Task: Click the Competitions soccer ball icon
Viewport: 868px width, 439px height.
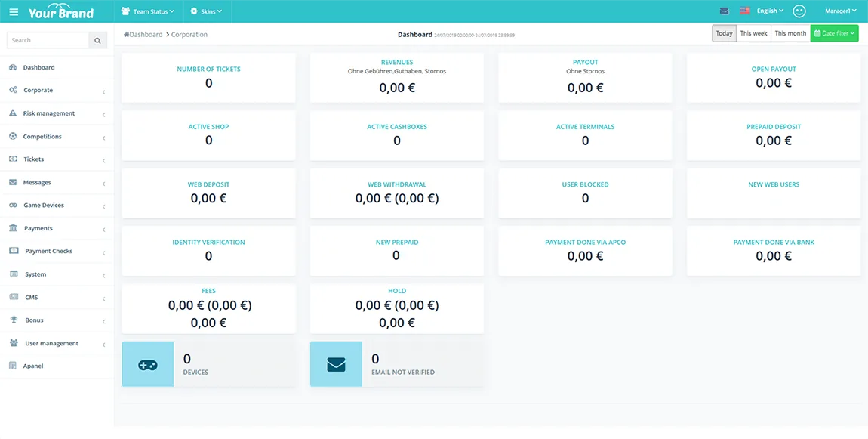Action: (x=14, y=136)
